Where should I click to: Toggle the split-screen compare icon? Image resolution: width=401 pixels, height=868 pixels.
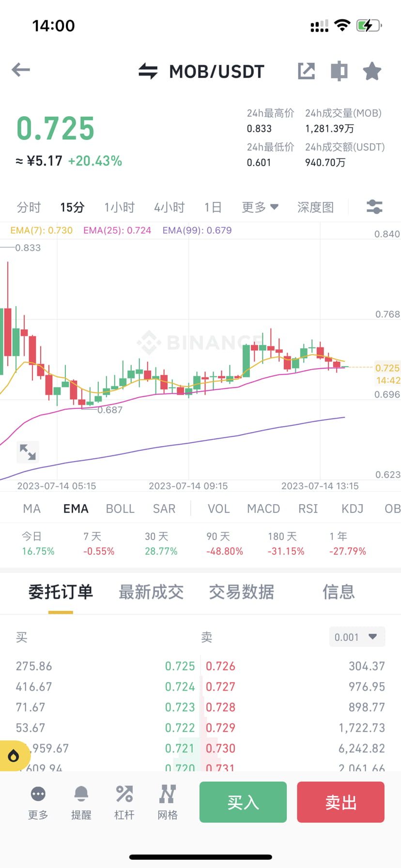pyautogui.click(x=339, y=71)
